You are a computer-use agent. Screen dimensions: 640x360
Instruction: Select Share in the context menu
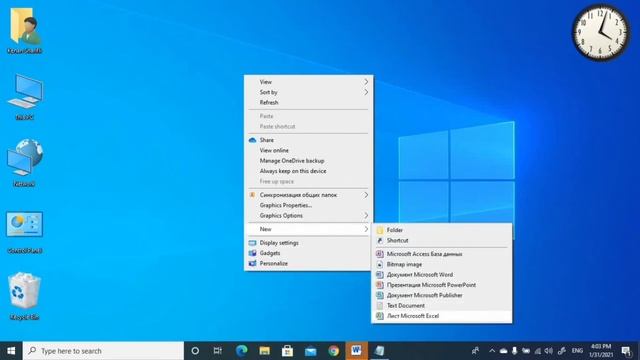click(308, 140)
